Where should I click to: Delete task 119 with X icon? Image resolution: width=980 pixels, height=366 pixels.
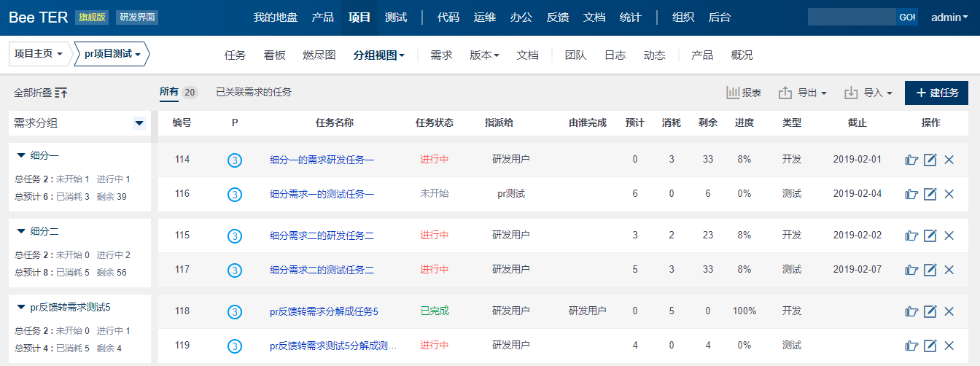click(x=949, y=346)
